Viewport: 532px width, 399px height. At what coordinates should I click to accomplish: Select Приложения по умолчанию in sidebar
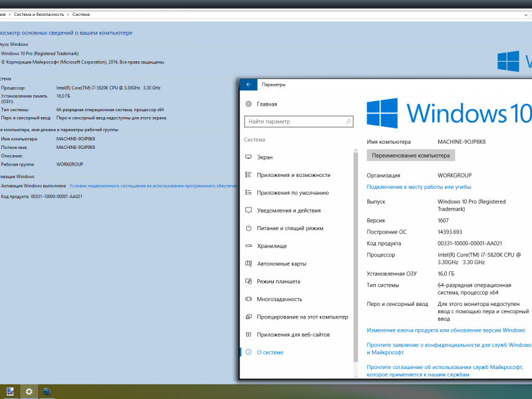(293, 193)
